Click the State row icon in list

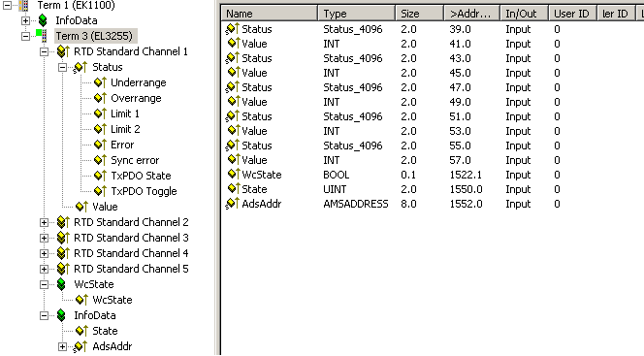pyautogui.click(x=234, y=189)
